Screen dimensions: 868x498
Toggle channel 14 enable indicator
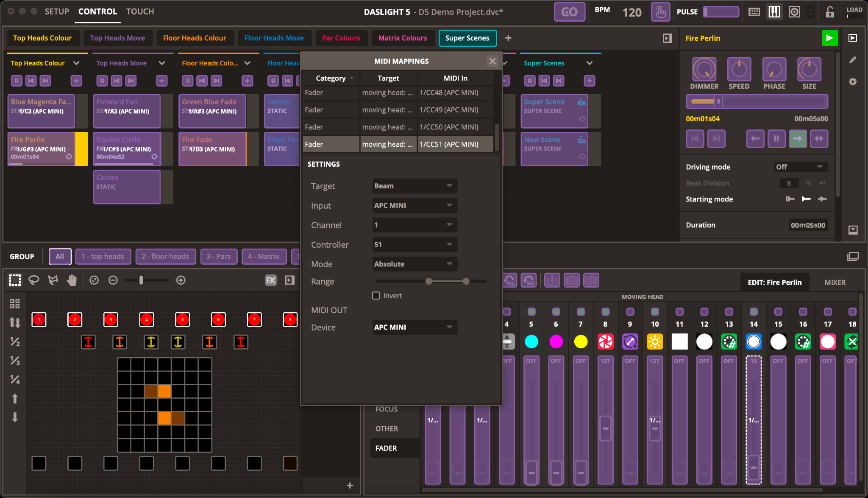754,312
